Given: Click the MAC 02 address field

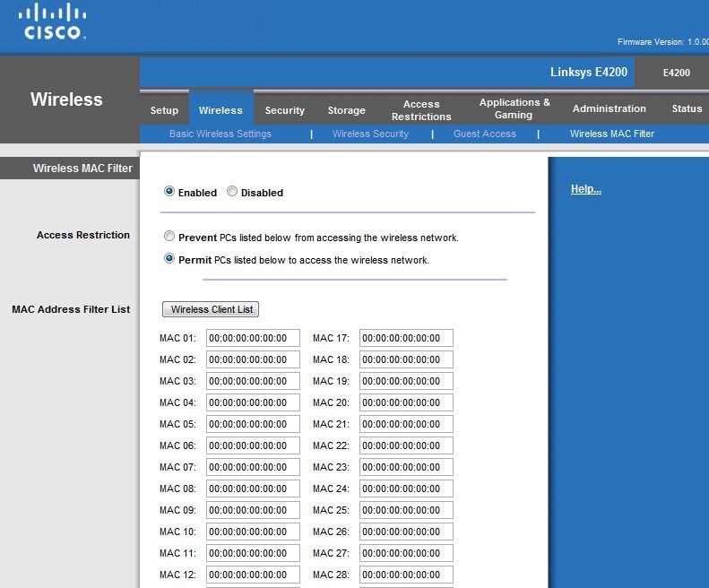Looking at the screenshot, I should coord(253,359).
